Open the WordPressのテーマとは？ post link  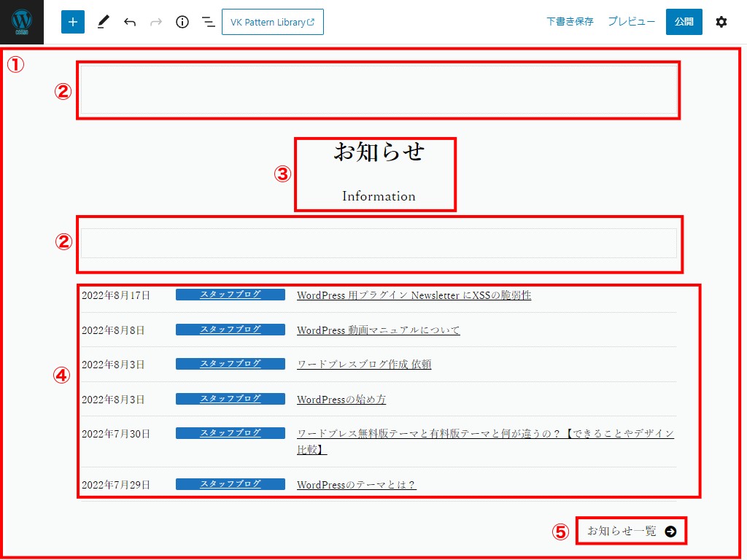click(x=356, y=485)
